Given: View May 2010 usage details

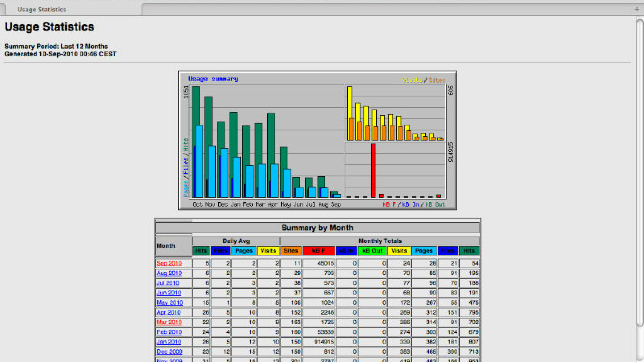Looking at the screenshot, I should (x=169, y=302).
